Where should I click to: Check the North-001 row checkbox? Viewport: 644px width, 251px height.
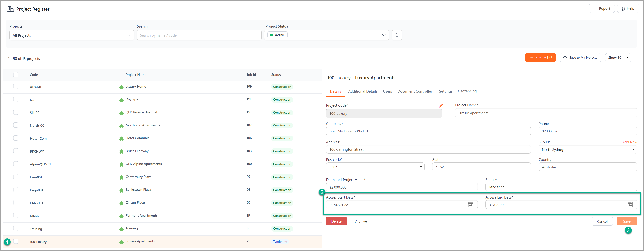[16, 125]
